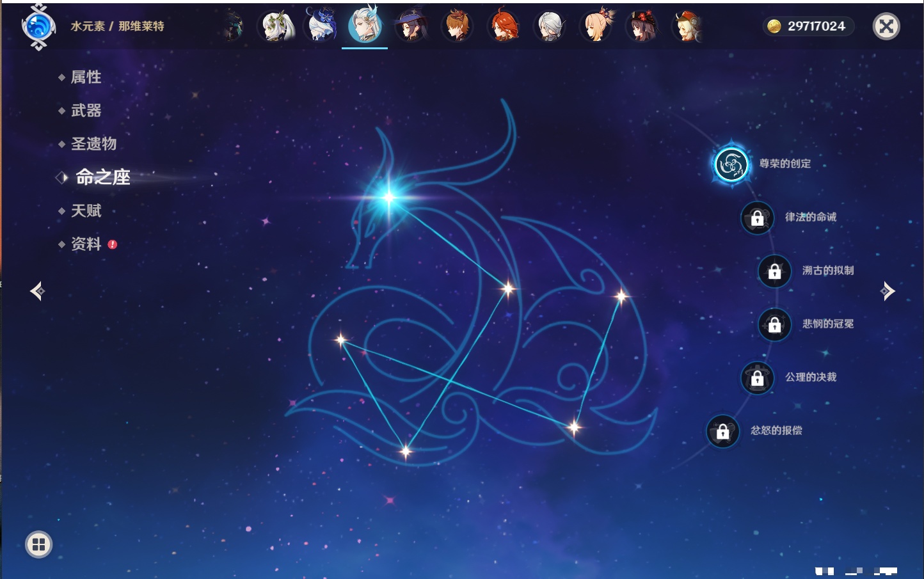The image size is (924, 579).
Task: Select the highlighted Neuvillette portrait
Action: 365,26
